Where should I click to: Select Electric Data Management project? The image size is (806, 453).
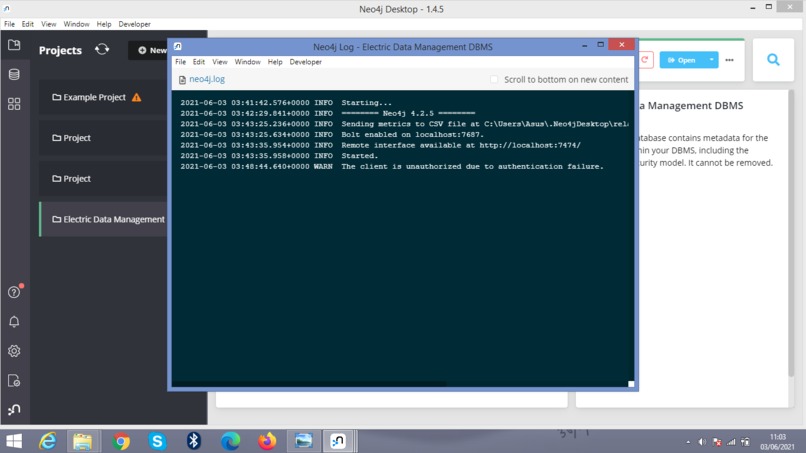coord(103,219)
